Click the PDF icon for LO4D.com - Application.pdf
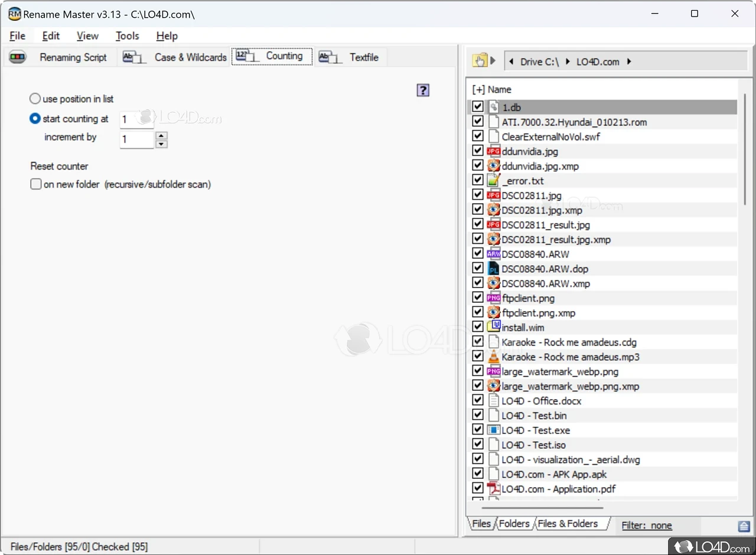Screen dimensions: 756x555 493,489
